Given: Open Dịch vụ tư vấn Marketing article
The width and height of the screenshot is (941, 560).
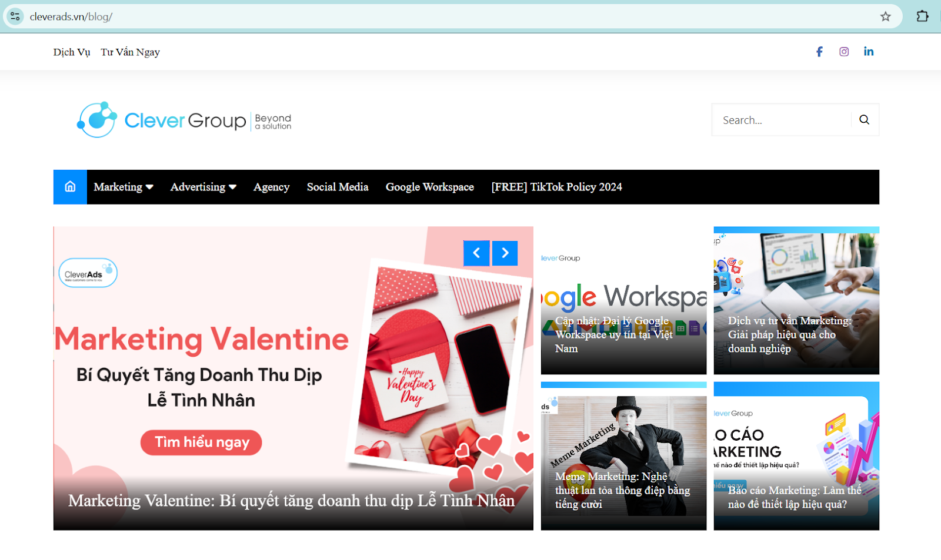Looking at the screenshot, I should pos(789,335).
